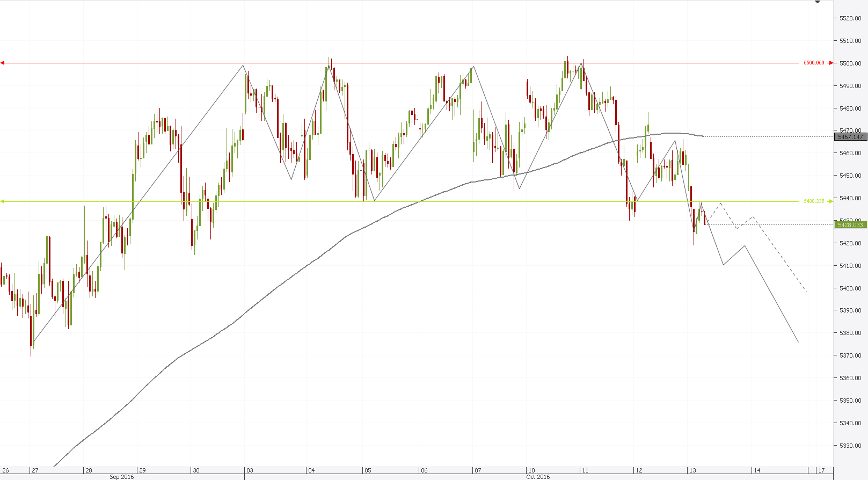Click the 5510.00 price axis label
This screenshot has width=868, height=480.
[x=850, y=41]
